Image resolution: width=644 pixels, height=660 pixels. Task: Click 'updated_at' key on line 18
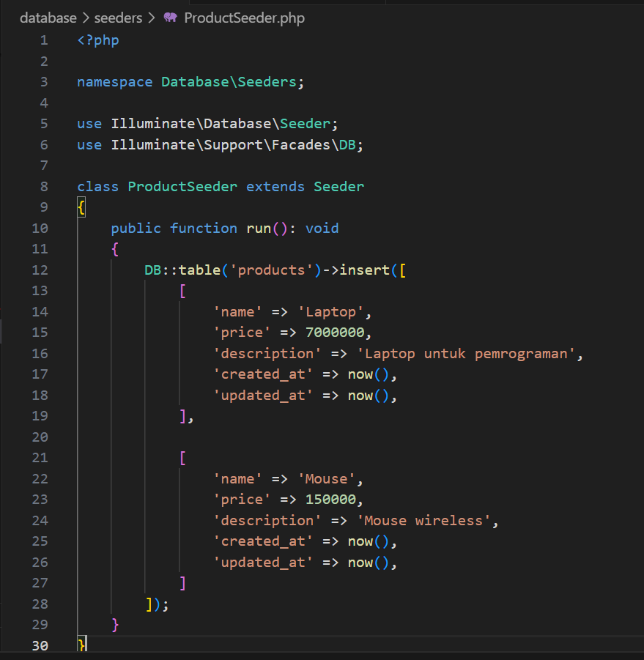[x=263, y=396]
